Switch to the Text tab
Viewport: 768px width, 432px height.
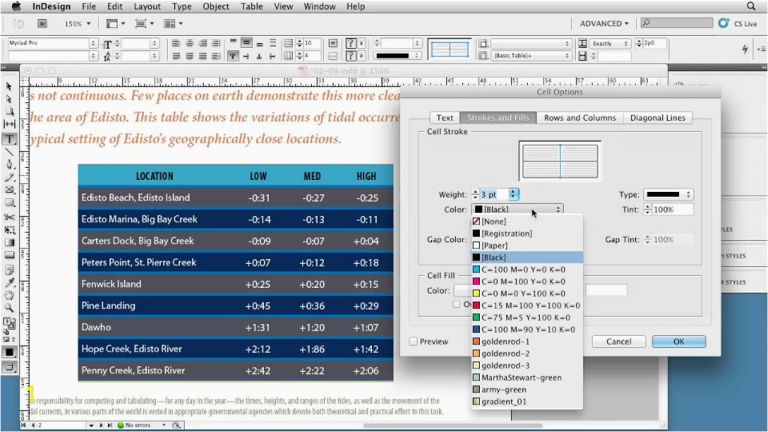point(444,118)
